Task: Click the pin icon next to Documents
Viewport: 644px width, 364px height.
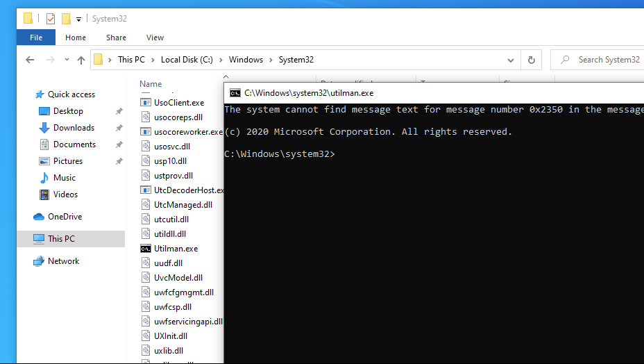Action: (119, 144)
